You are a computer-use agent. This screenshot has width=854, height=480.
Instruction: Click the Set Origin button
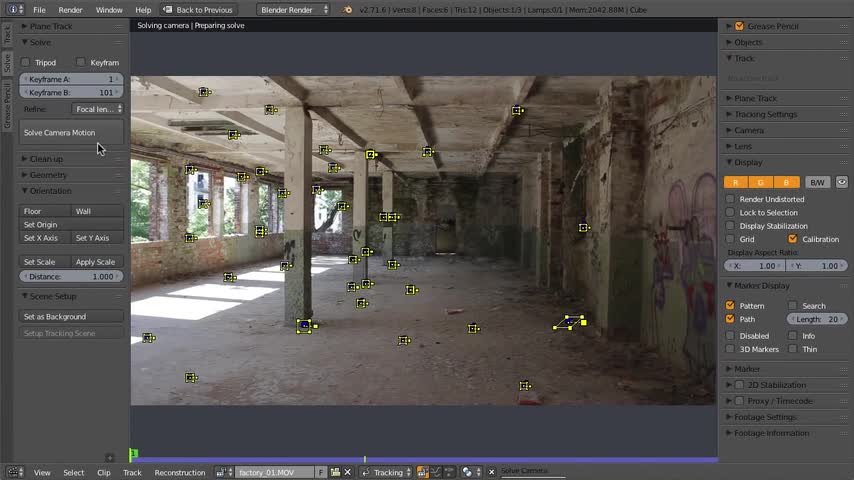click(71, 224)
